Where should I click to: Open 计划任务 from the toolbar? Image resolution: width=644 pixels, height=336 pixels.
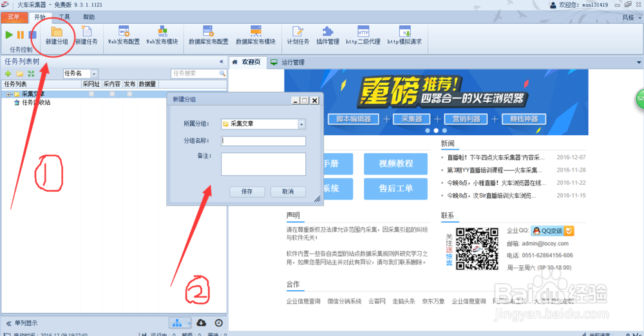click(x=298, y=36)
